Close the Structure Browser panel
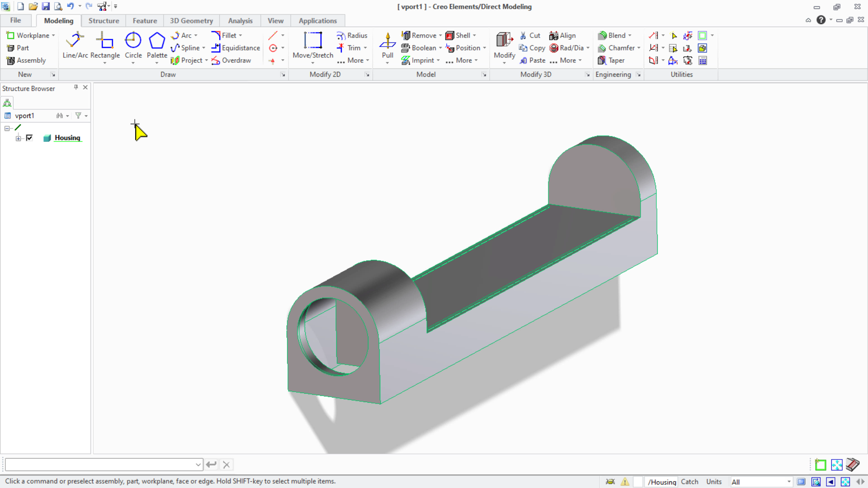Screen dimensions: 868x488 [85, 88]
